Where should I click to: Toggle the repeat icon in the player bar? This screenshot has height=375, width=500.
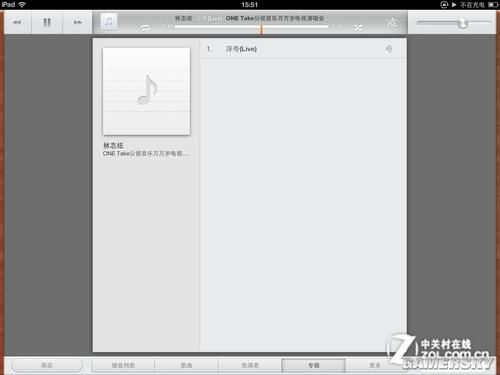coord(145,28)
